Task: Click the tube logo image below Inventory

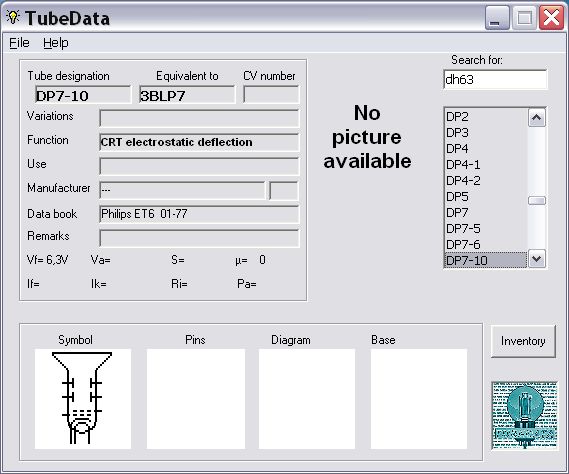Action: pyautogui.click(x=524, y=416)
